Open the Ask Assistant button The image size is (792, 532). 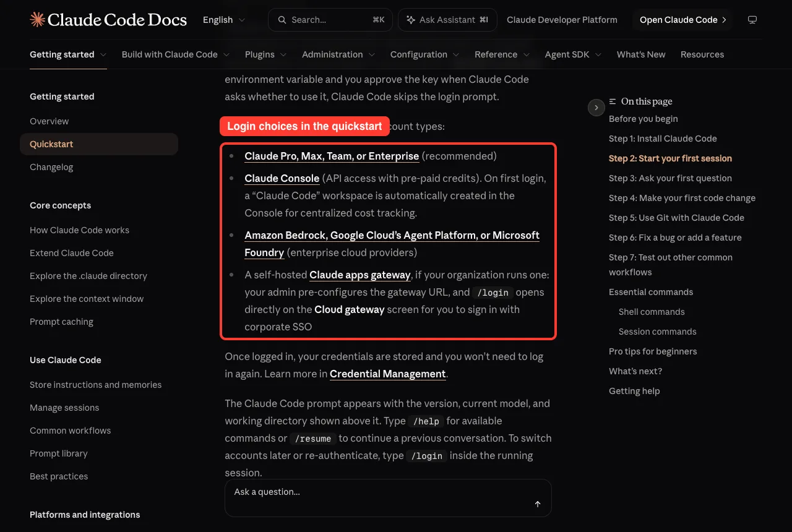(447, 20)
